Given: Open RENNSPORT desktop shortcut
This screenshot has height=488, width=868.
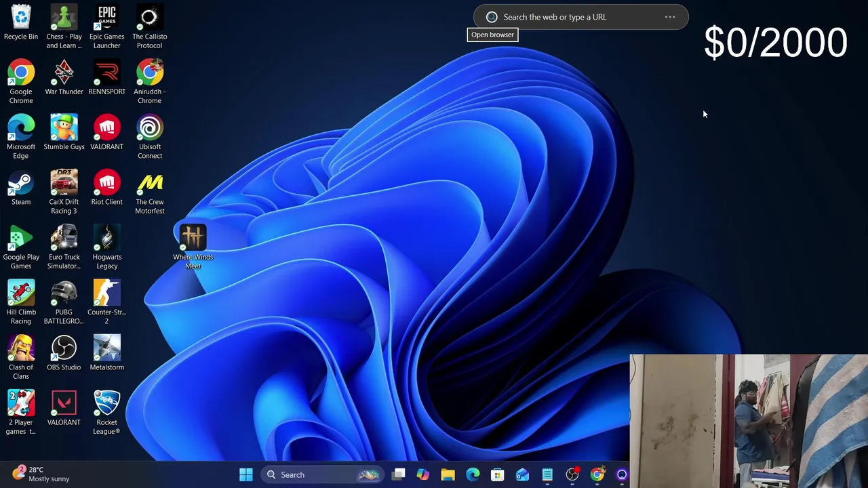Looking at the screenshot, I should click(x=106, y=77).
